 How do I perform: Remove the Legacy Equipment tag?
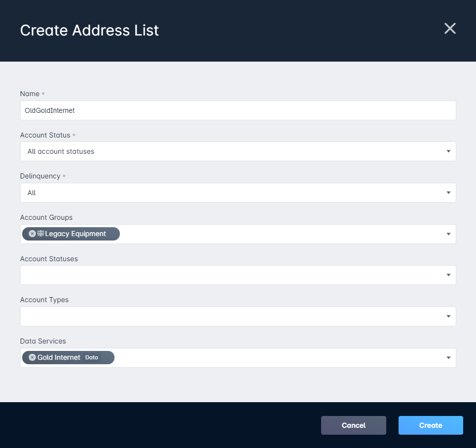[32, 234]
